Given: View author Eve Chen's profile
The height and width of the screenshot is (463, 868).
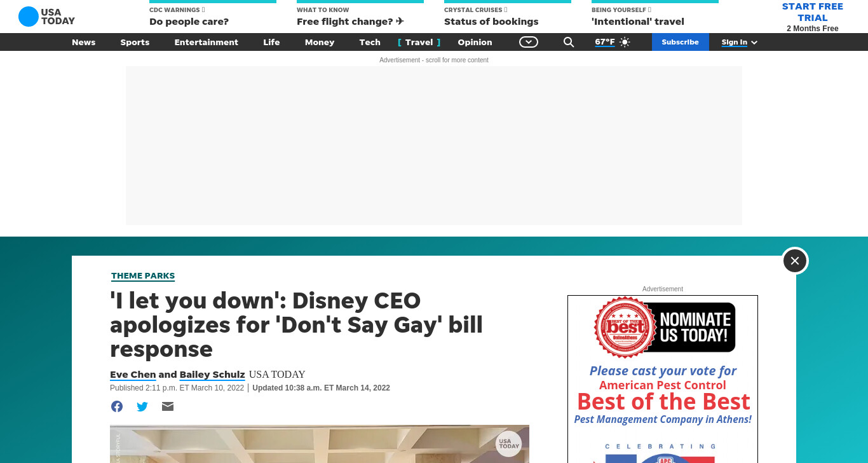Looking at the screenshot, I should click(x=133, y=375).
